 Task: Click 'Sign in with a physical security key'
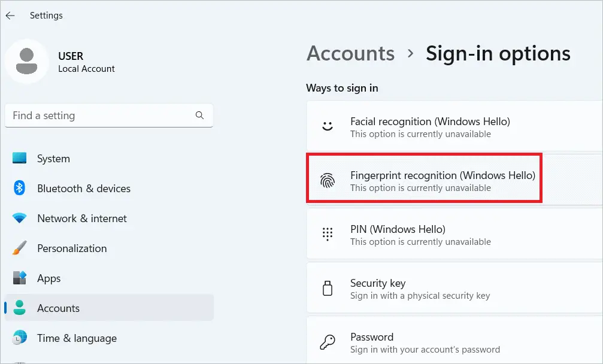point(420,296)
